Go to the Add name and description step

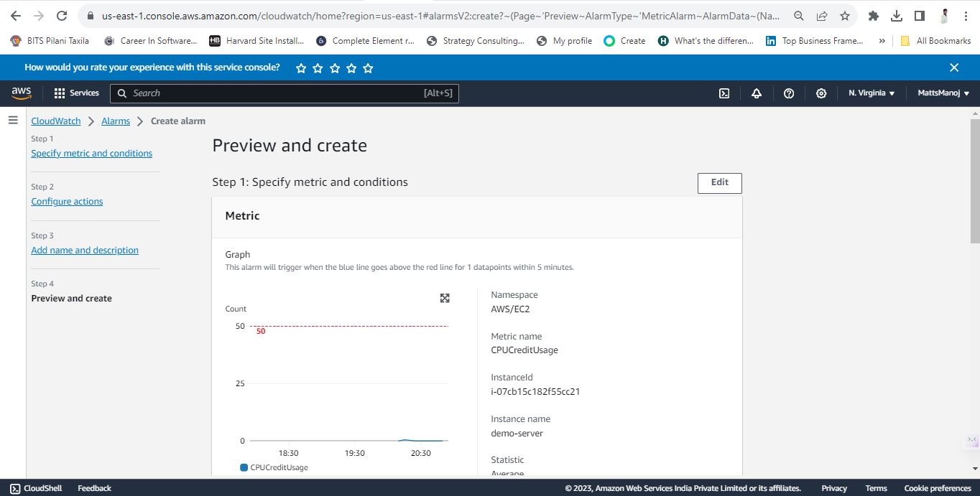(x=85, y=251)
